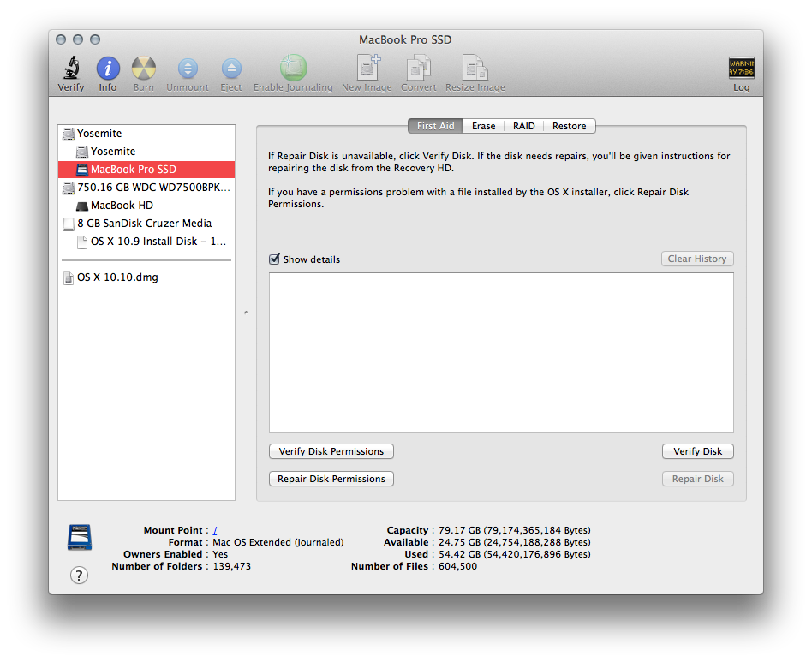Click the Resize Image toolbar icon
This screenshot has height=662, width=812.
point(475,68)
